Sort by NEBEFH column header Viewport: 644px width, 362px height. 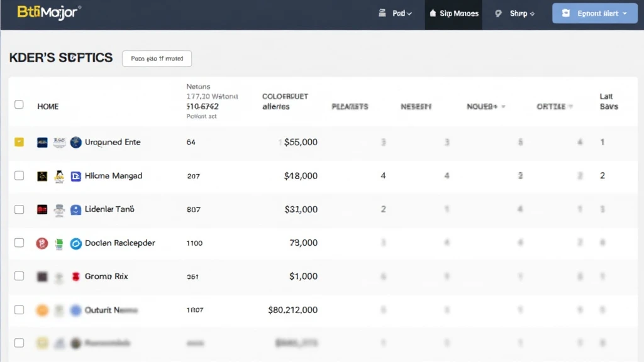click(416, 107)
